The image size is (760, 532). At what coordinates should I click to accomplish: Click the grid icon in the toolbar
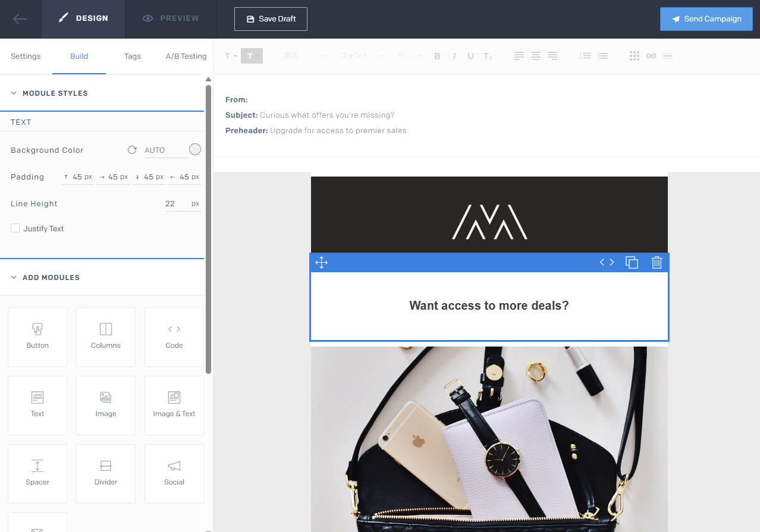pyautogui.click(x=635, y=56)
